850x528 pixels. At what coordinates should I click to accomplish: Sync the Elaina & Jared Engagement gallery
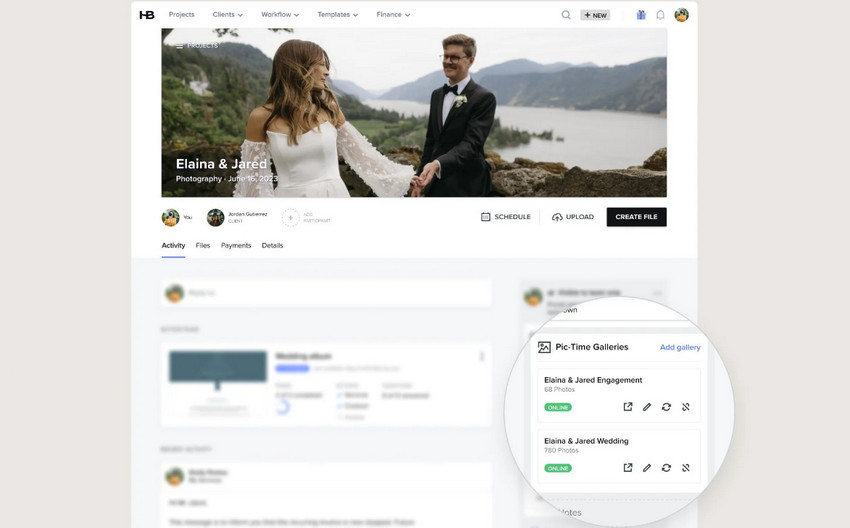tap(666, 407)
